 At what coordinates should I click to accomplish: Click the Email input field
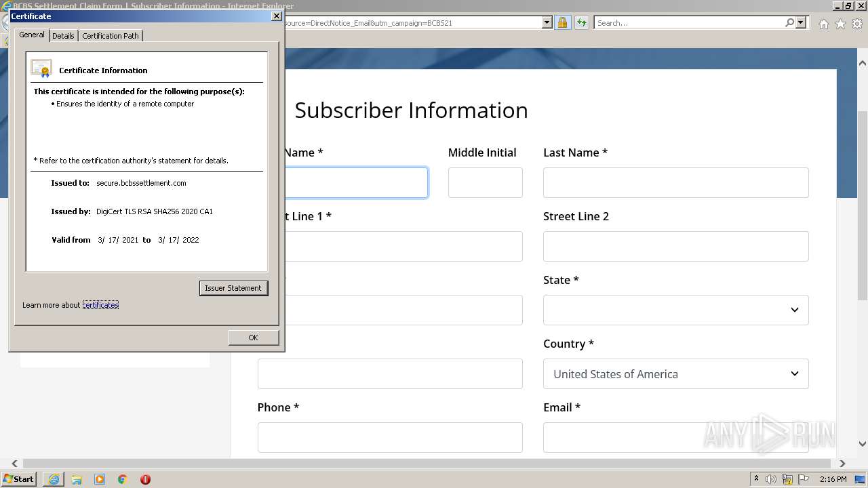pyautogui.click(x=676, y=437)
